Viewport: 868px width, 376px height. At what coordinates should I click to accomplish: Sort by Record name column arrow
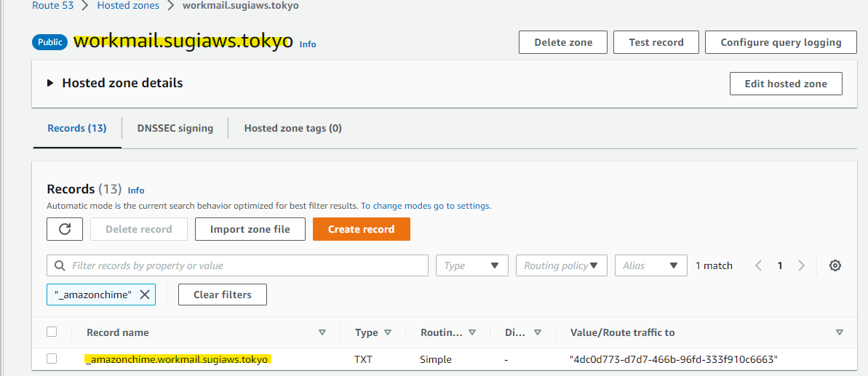click(x=322, y=333)
